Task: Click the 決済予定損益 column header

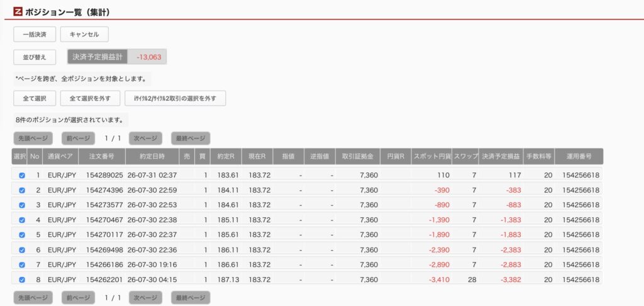Action: pos(501,156)
